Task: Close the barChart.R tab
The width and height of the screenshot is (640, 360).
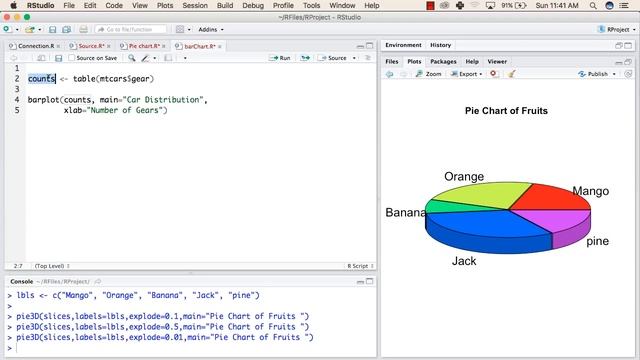Action: pyautogui.click(x=220, y=47)
